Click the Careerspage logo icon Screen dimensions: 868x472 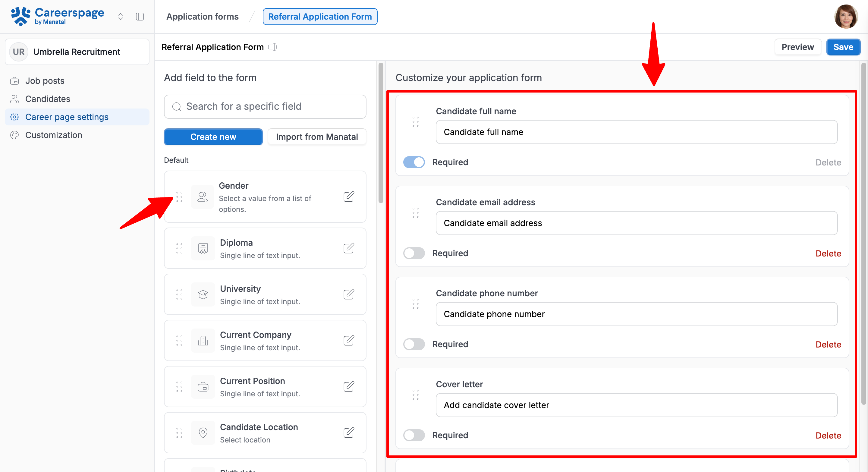[x=20, y=16]
